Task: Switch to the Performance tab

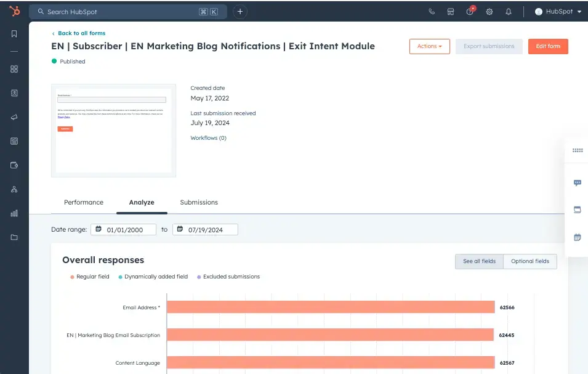Action: (84, 202)
